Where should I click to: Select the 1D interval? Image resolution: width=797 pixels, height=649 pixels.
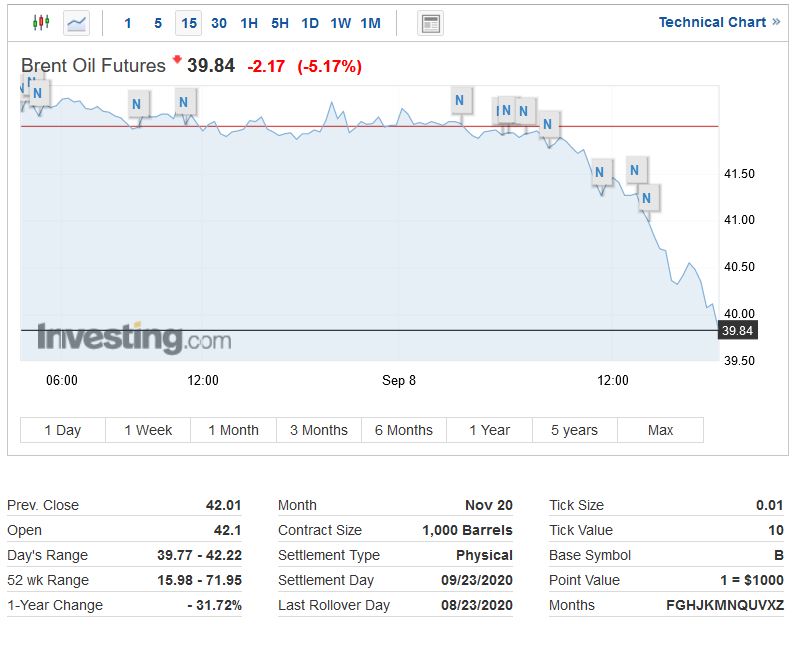[310, 23]
